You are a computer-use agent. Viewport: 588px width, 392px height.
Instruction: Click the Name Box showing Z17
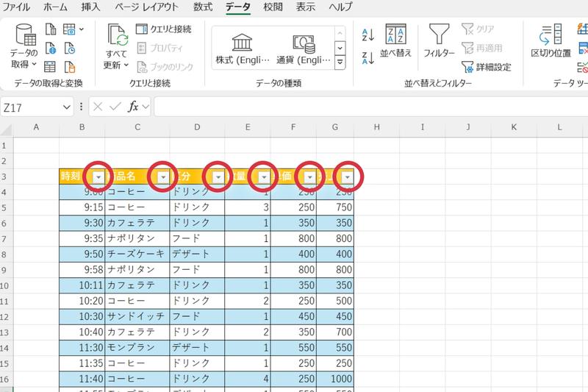(x=30, y=107)
